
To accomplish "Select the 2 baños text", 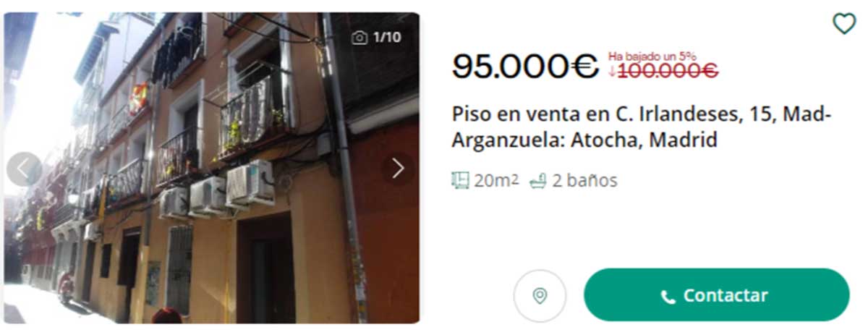I will [x=584, y=181].
